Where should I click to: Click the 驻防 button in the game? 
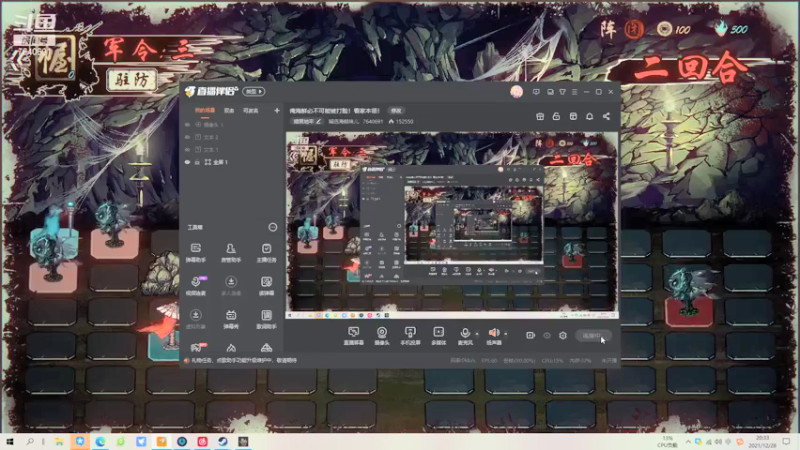pos(132,80)
